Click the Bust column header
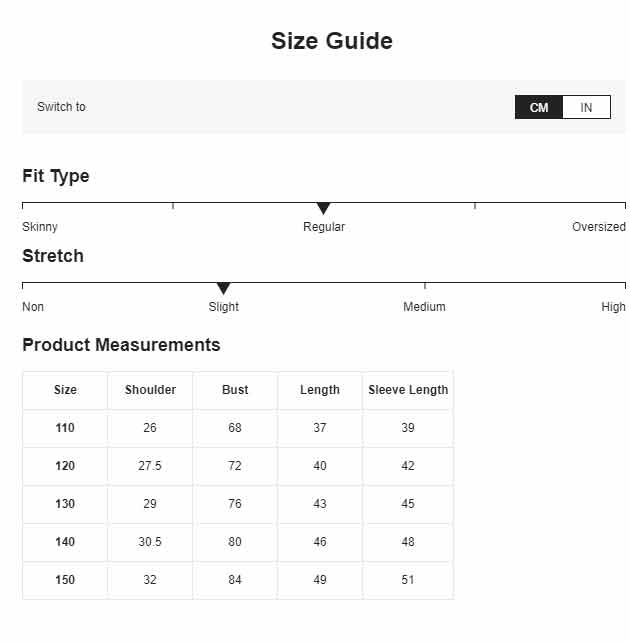The height and width of the screenshot is (642, 630). pos(235,390)
